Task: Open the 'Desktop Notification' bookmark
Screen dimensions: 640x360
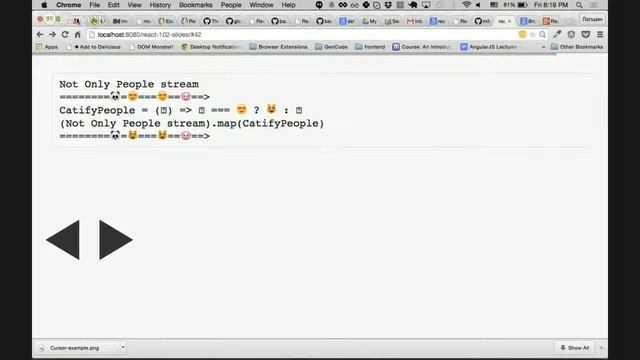Action: (x=211, y=47)
